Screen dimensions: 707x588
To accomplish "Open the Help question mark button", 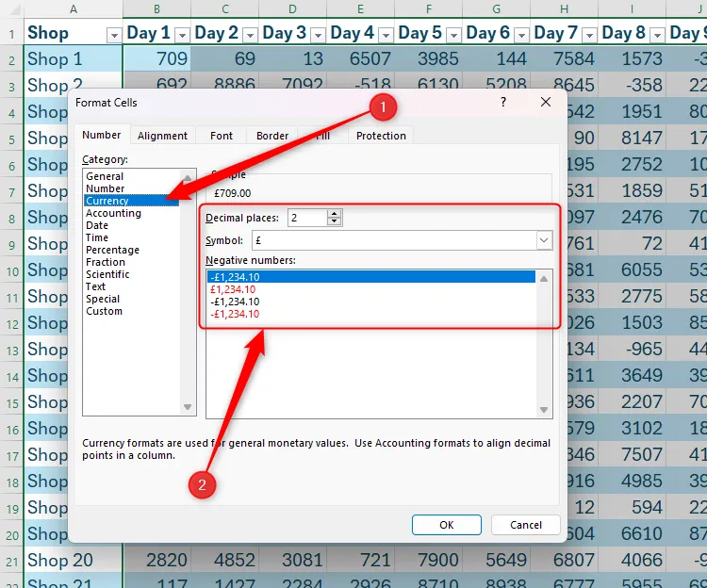I will [502, 102].
